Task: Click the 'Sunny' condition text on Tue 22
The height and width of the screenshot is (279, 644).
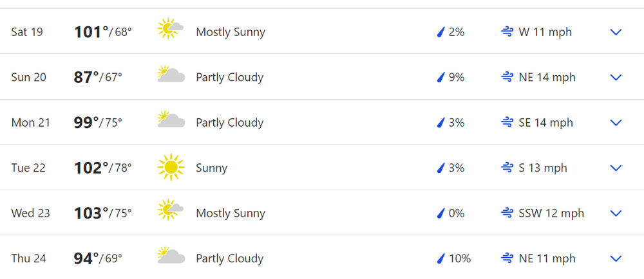Action: tap(212, 168)
